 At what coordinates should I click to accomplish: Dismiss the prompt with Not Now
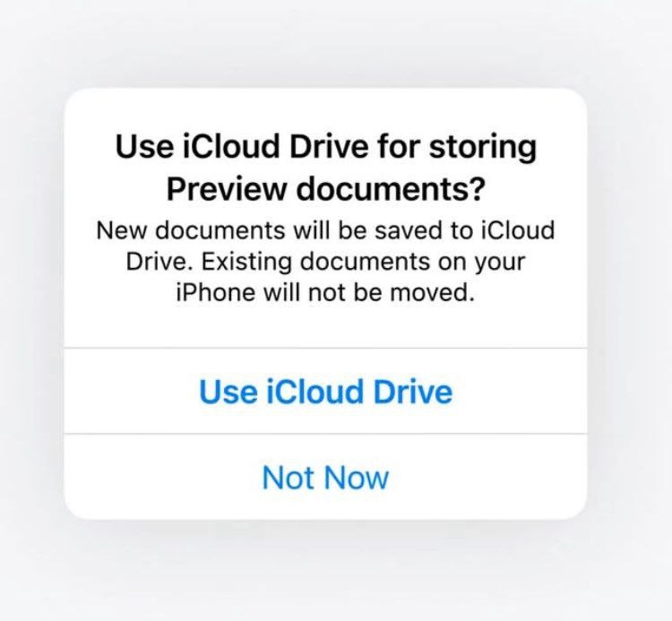coord(325,477)
